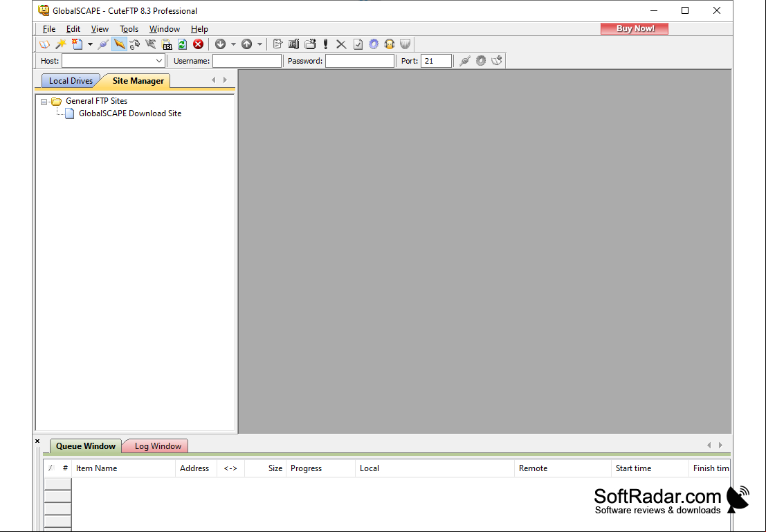Sort queue by Address column
The width and height of the screenshot is (766, 532).
tap(194, 468)
